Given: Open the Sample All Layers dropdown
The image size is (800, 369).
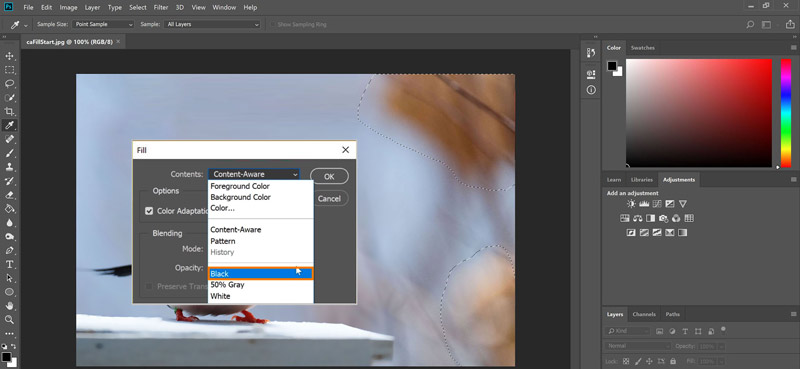Looking at the screenshot, I should (x=212, y=24).
